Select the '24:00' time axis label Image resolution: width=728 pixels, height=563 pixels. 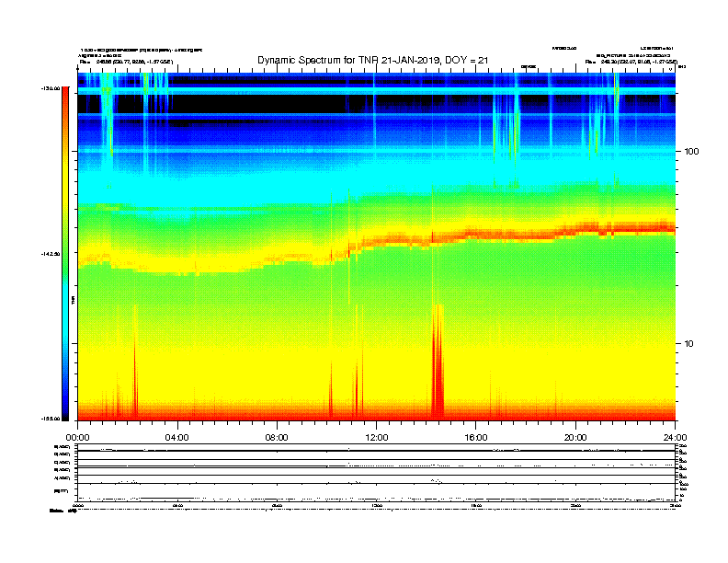(x=675, y=438)
